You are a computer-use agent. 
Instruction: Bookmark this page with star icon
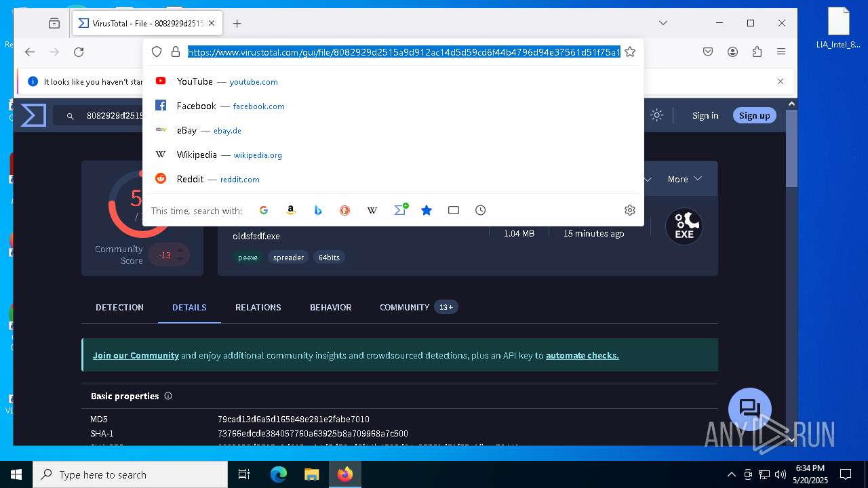pos(630,52)
